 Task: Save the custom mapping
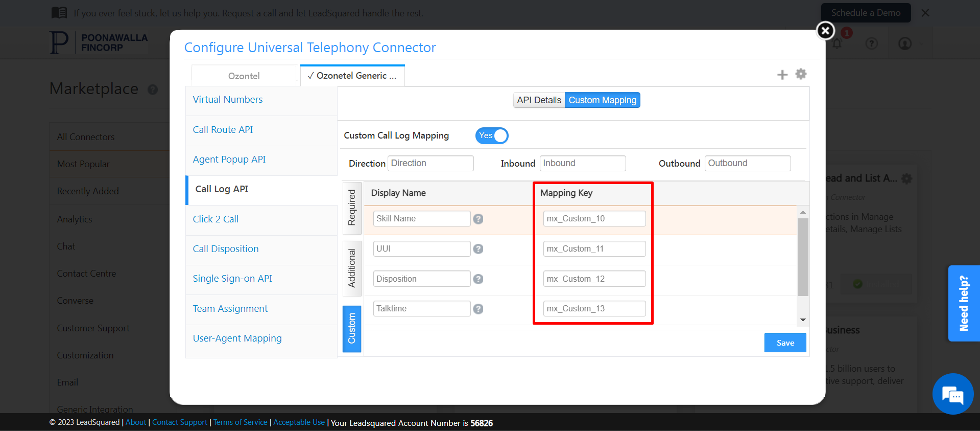[785, 343]
